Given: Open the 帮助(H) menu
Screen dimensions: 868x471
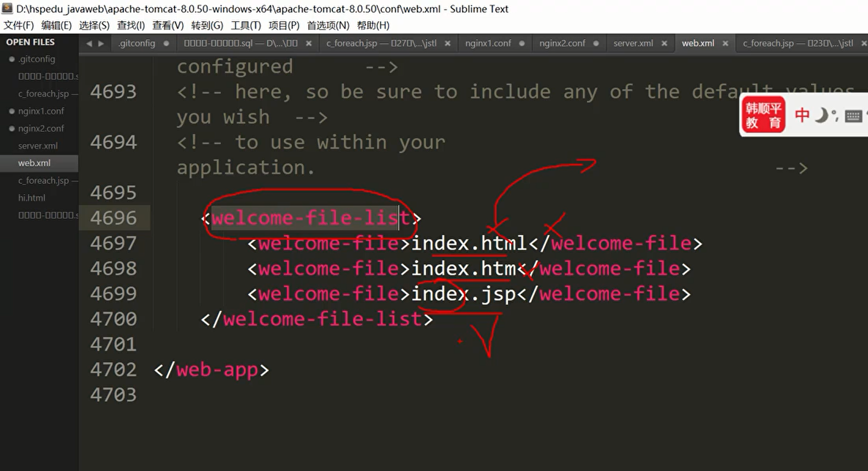Looking at the screenshot, I should pyautogui.click(x=373, y=25).
